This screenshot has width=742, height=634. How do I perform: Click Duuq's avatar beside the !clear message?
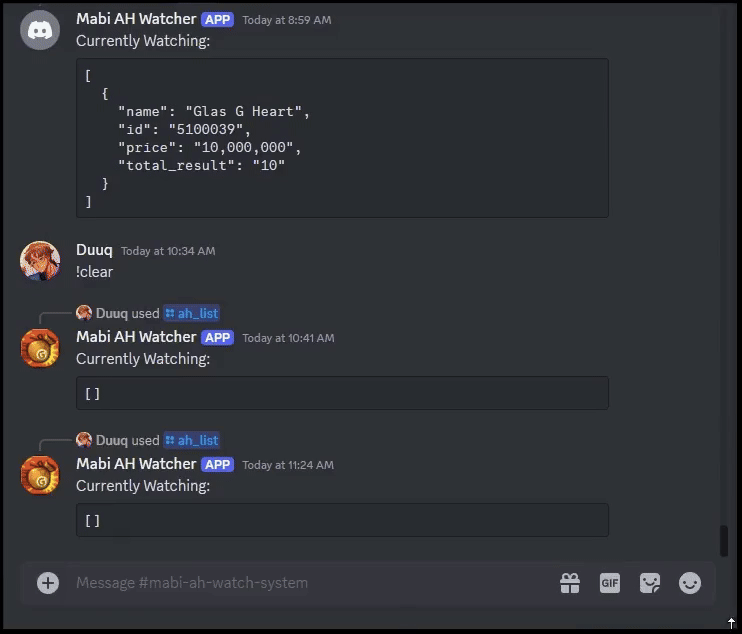coord(40,261)
